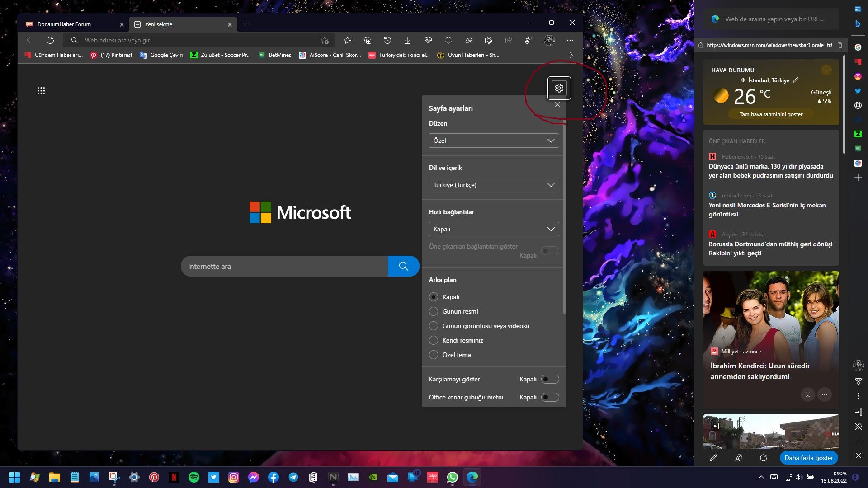Open the Collections toolbar icon
Screen dimensions: 868x488
pyautogui.click(x=367, y=40)
